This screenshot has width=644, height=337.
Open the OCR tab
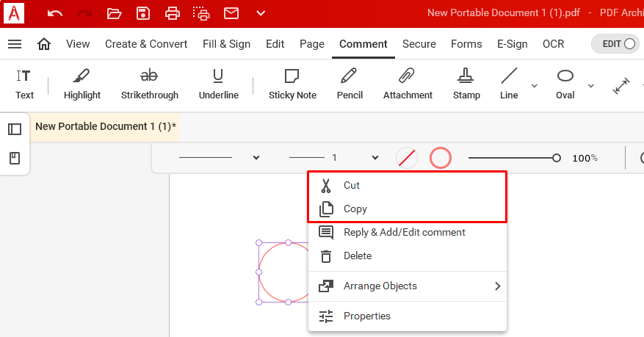click(553, 44)
